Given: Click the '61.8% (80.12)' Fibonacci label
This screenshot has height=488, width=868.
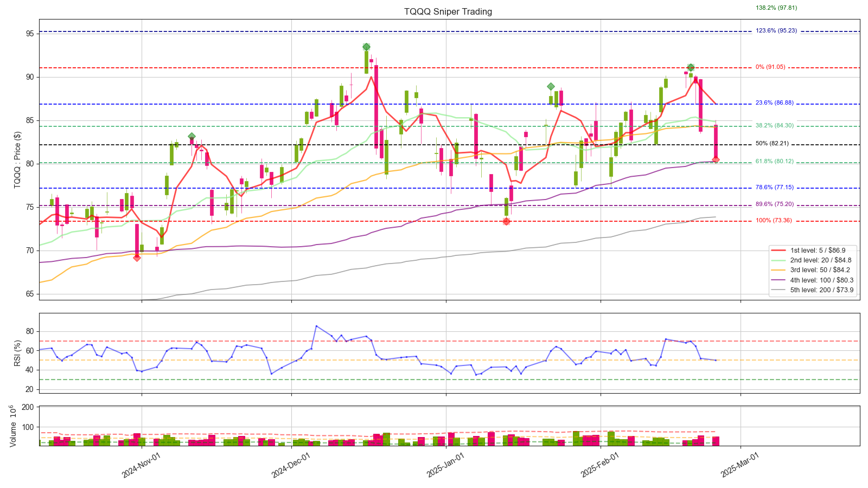Looking at the screenshot, I should pyautogui.click(x=775, y=162).
